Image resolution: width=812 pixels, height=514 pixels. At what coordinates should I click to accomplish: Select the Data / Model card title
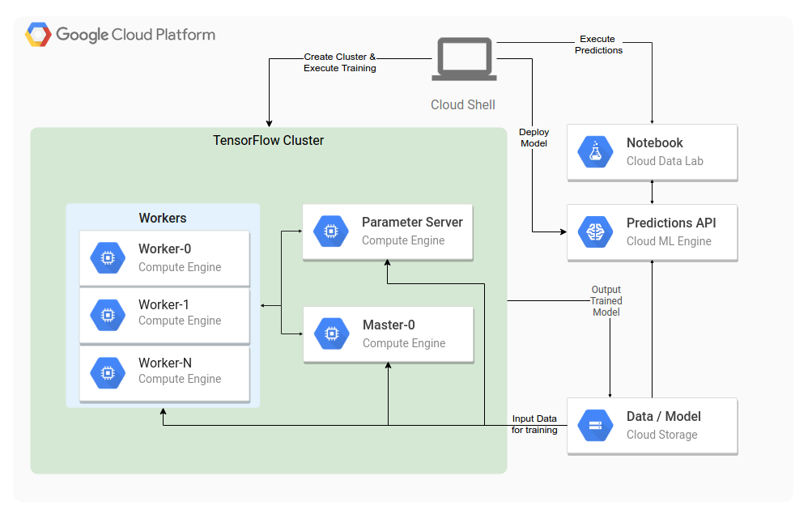[664, 417]
